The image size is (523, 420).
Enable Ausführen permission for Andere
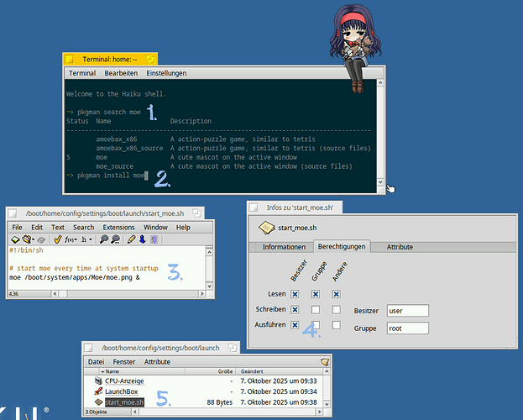[336, 326]
